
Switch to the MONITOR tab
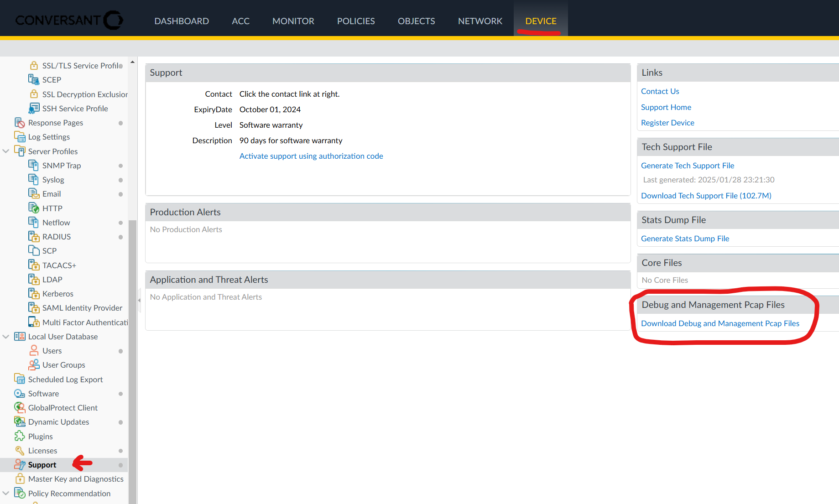[293, 21]
